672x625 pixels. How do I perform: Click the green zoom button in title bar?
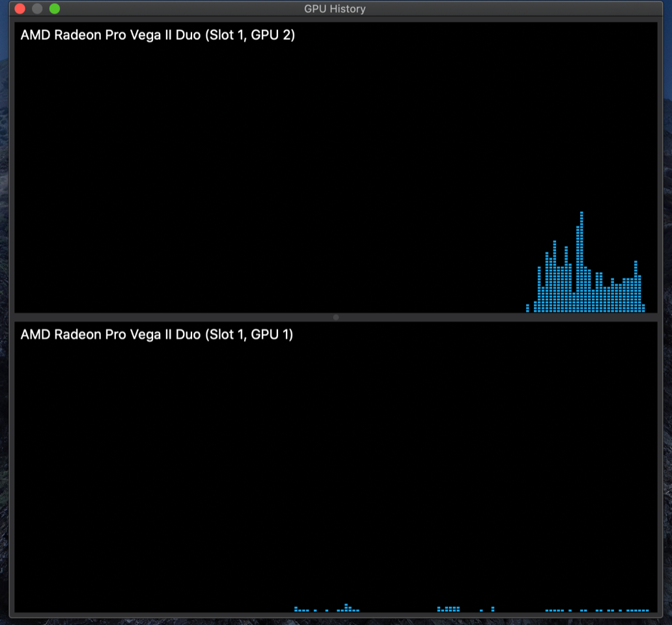[x=55, y=8]
